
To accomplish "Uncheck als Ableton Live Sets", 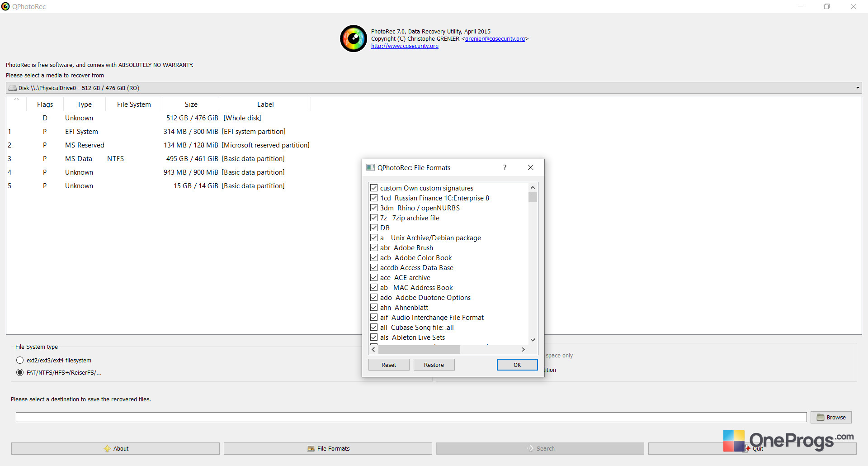I will click(x=374, y=337).
